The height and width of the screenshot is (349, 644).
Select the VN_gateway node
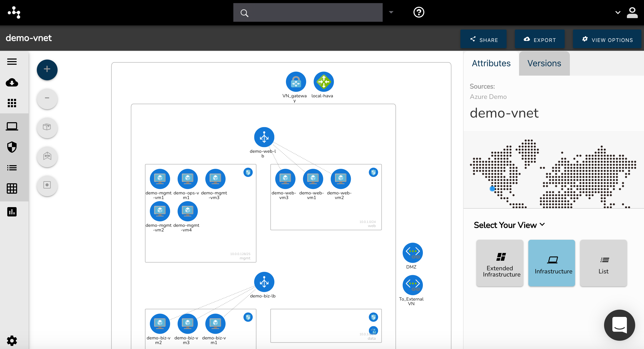click(296, 82)
